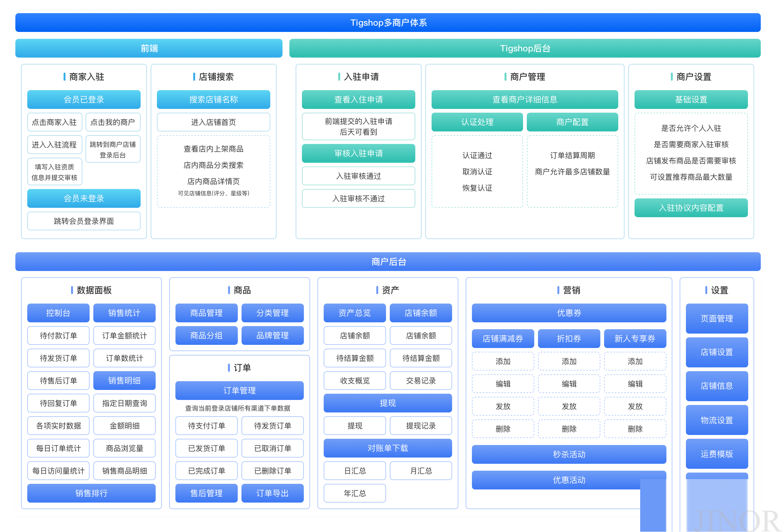The height and width of the screenshot is (532, 783).
Task: Open 查看商户详细信息 button
Action: pos(525,99)
